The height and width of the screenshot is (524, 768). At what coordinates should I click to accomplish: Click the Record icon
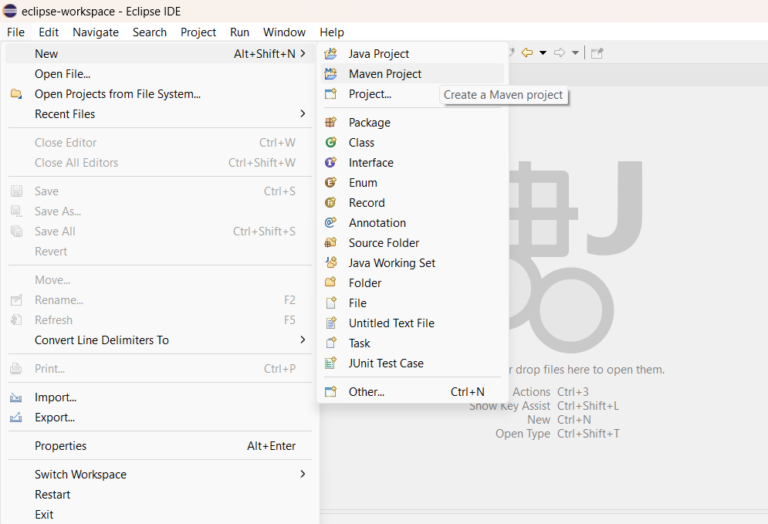pos(331,202)
